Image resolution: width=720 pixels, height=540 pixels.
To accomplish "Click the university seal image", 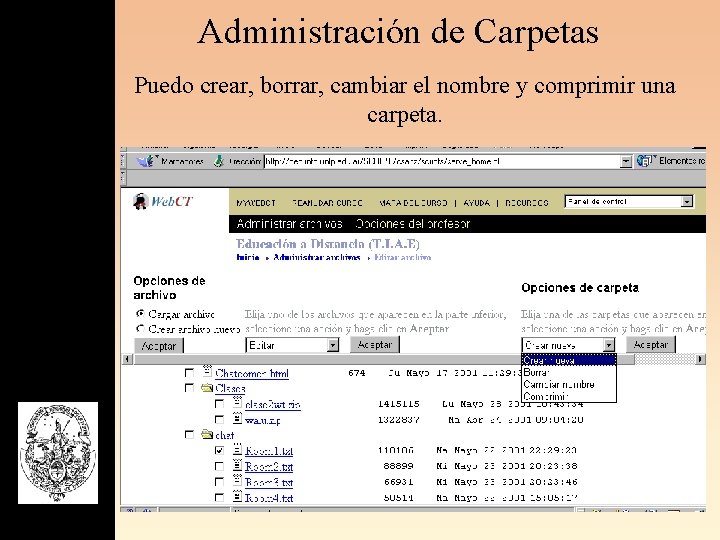I will pyautogui.click(x=58, y=453).
